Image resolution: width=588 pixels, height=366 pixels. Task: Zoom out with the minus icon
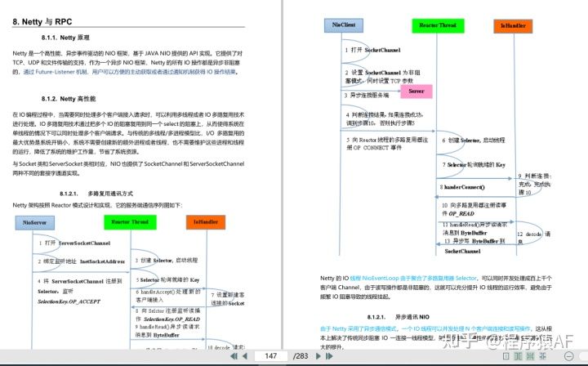coord(569,356)
